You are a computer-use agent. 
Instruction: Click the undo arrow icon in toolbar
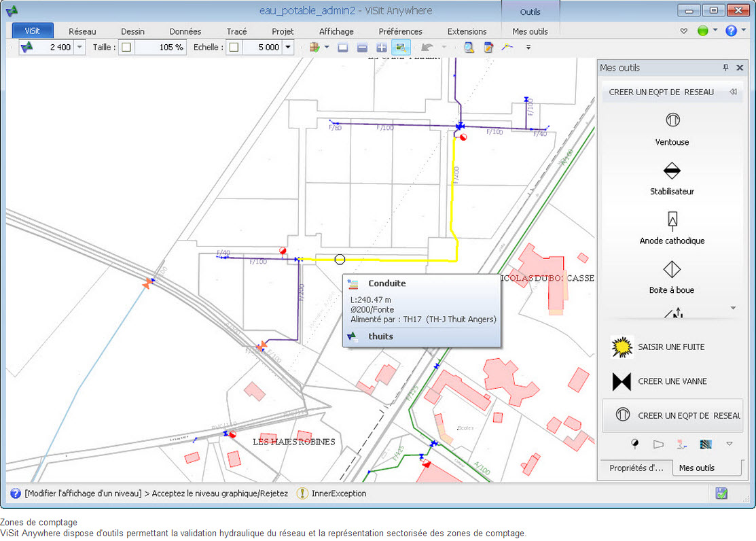click(x=427, y=48)
